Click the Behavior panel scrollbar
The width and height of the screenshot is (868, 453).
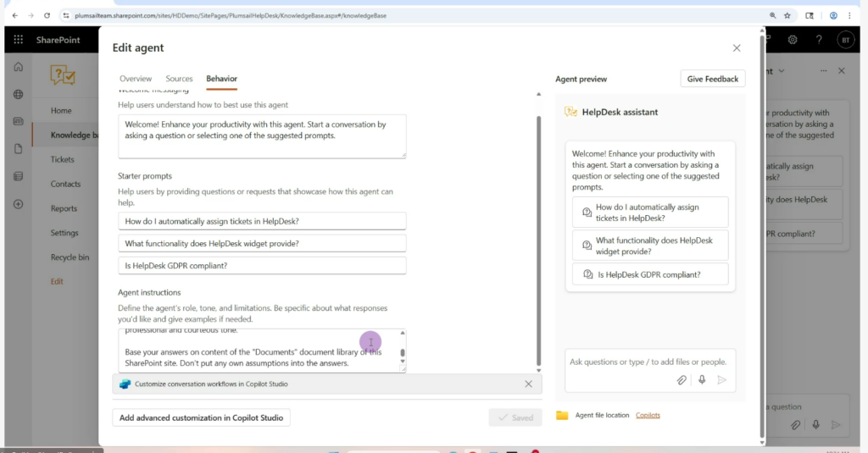pos(538,240)
